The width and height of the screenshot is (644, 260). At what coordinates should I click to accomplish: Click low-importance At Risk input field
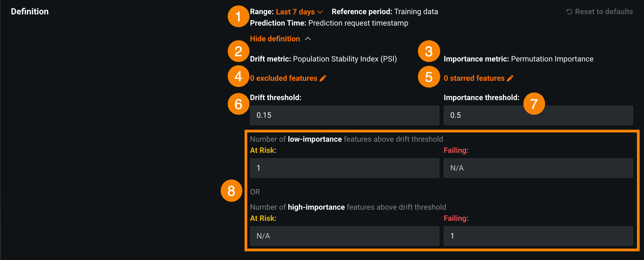(344, 168)
